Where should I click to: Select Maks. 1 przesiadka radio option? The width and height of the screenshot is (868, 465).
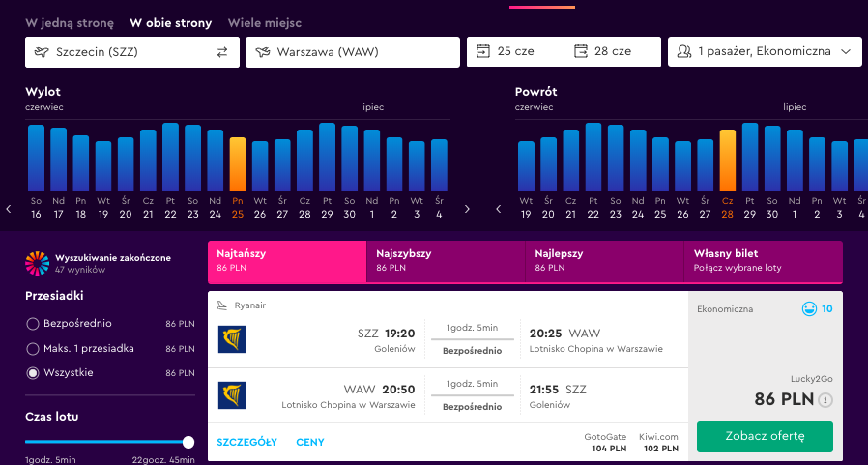click(33, 348)
